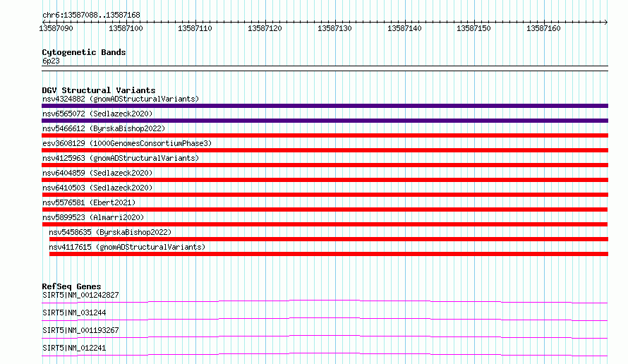The height and width of the screenshot is (364, 628).
Task: Open the RefSeq Genes track title
Action: [x=71, y=286]
